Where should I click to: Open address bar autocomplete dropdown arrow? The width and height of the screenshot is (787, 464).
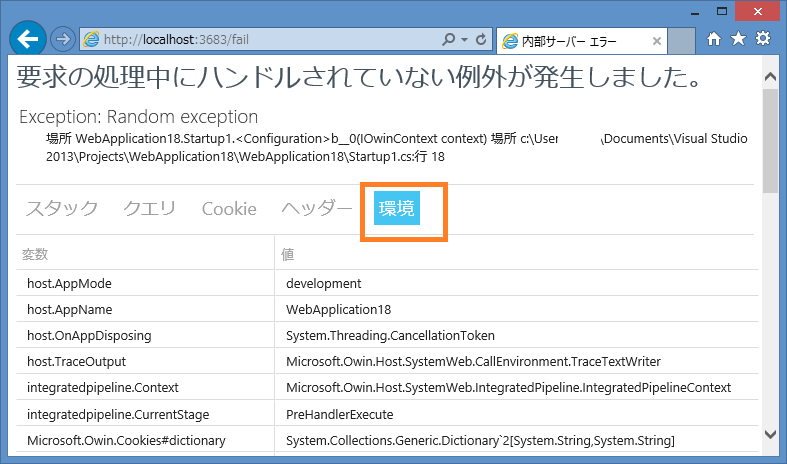coord(464,40)
